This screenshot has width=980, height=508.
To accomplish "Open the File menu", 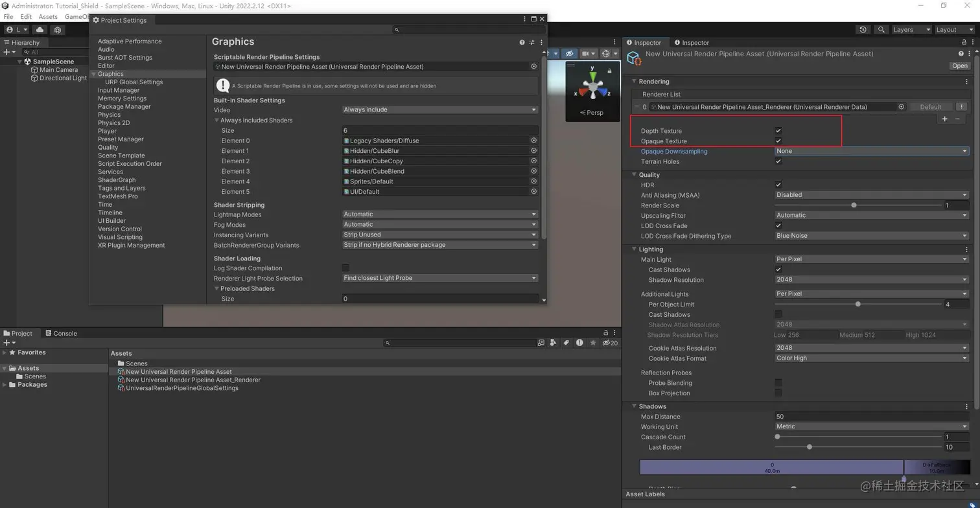I will 8,17.
